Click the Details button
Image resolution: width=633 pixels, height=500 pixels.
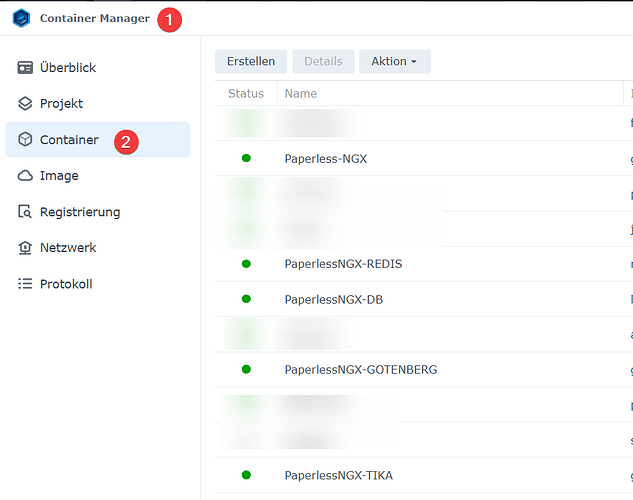click(323, 61)
